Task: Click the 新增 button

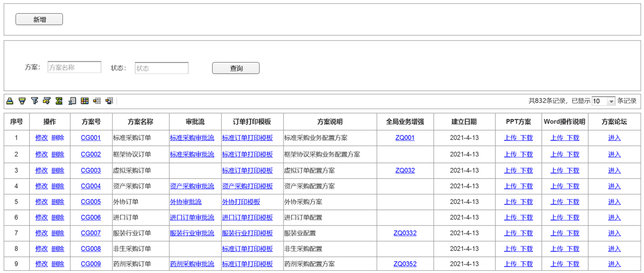Action: [39, 19]
